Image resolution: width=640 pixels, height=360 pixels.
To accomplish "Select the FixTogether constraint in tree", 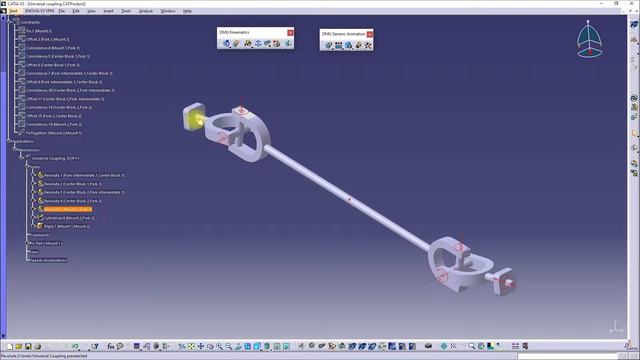I will 54,133.
